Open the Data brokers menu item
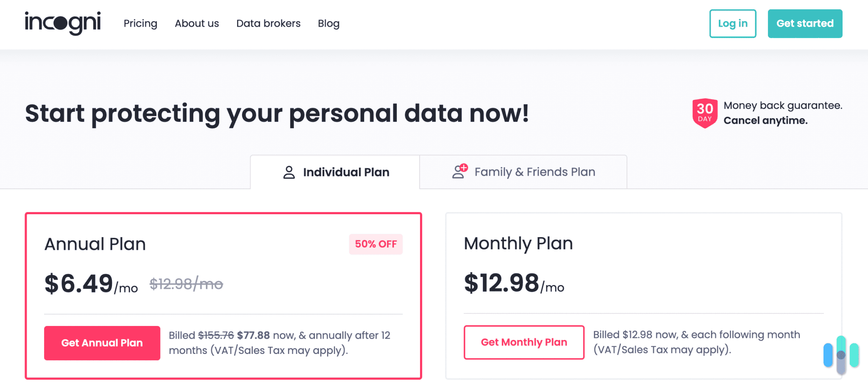This screenshot has width=868, height=384. (268, 23)
